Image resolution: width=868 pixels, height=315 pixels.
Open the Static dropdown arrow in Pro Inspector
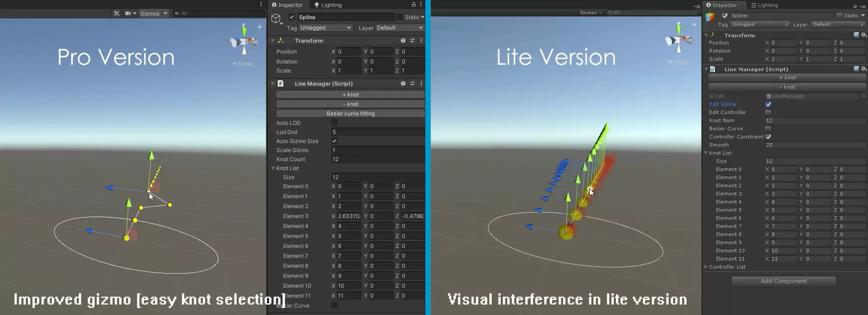click(x=423, y=17)
